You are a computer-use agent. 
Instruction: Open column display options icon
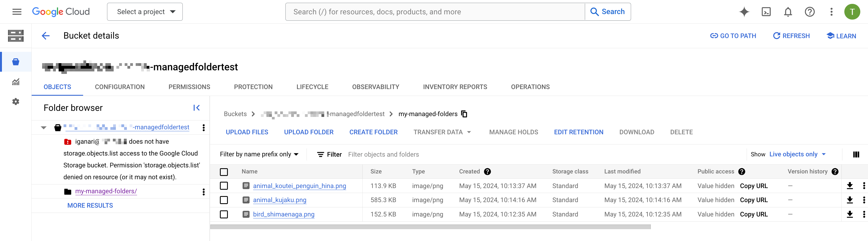pos(856,154)
